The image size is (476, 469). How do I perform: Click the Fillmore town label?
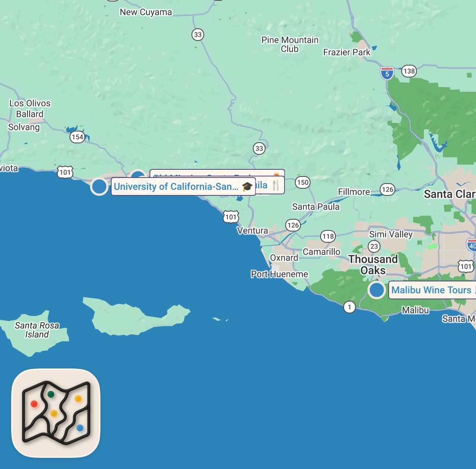pos(354,192)
